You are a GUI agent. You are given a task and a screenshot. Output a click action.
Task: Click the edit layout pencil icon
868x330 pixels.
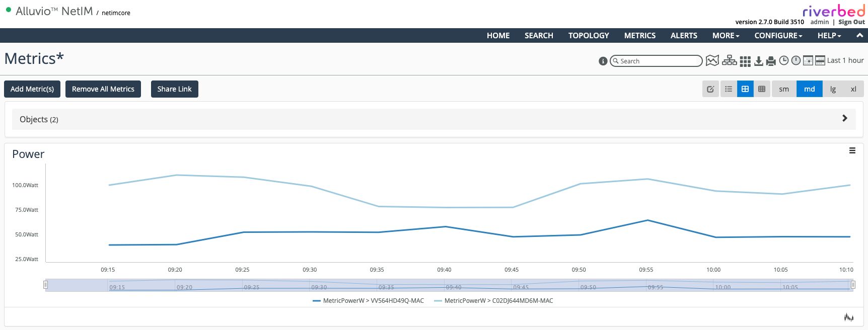click(711, 89)
